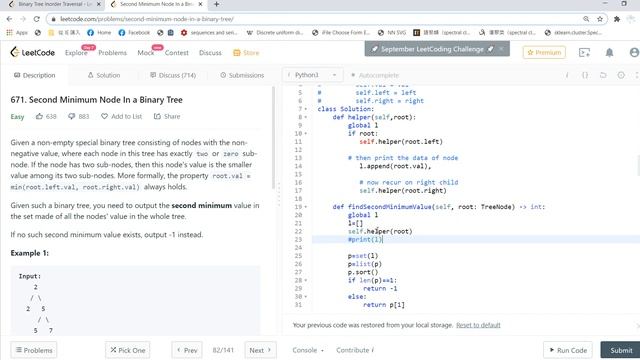Fold the if len(p) block at line 28
Screen dimensions: 640x360
(x=305, y=280)
